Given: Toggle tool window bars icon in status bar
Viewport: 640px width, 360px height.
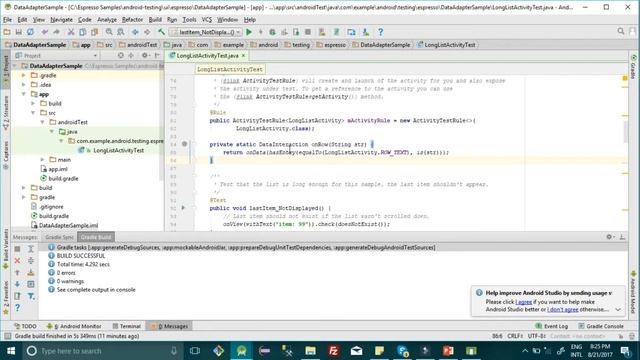Looking at the screenshot, I should point(7,336).
